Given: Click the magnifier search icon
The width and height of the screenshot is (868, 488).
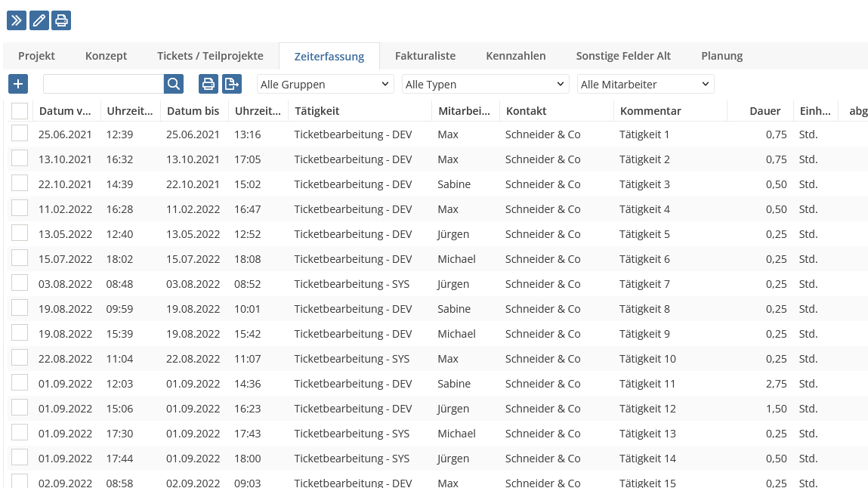Looking at the screenshot, I should pyautogui.click(x=174, y=84).
